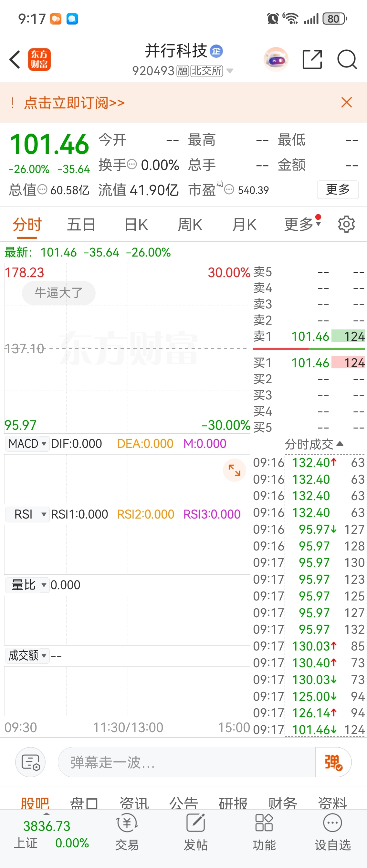This screenshot has width=367, height=868.
Task: Toggle the 弹 bullet comments switch
Action: click(x=333, y=762)
